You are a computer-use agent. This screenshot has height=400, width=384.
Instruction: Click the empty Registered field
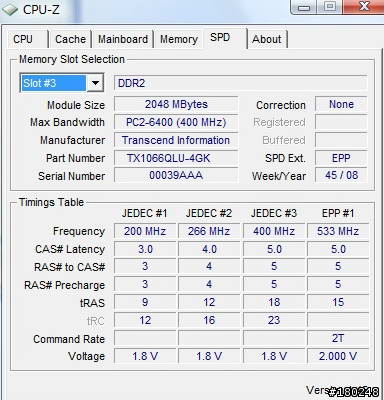[341, 122]
